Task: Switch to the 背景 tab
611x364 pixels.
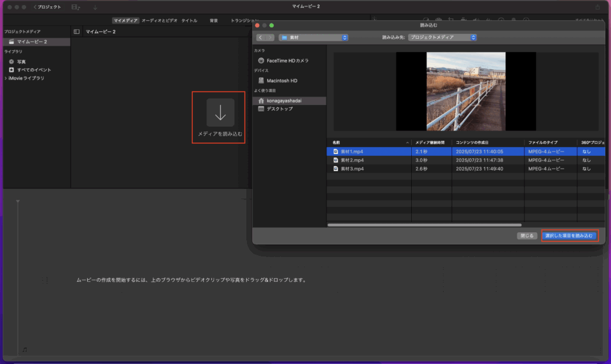Action: (214, 20)
